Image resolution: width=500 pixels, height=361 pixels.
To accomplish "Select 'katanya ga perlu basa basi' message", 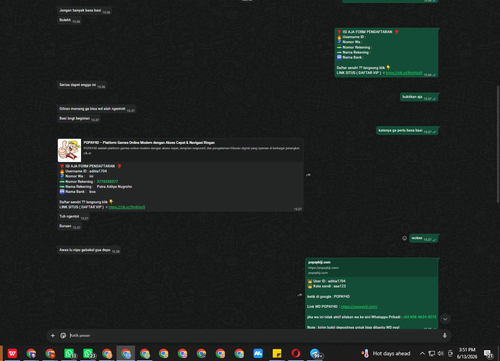I will (x=407, y=131).
